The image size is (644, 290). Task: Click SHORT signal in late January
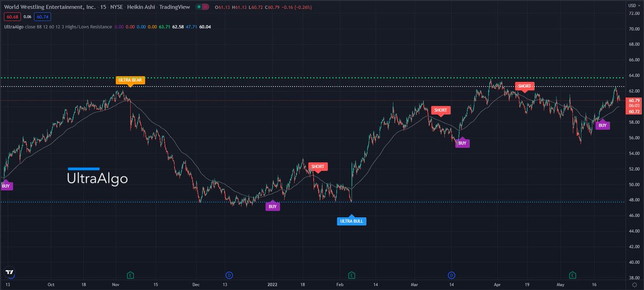pyautogui.click(x=318, y=166)
